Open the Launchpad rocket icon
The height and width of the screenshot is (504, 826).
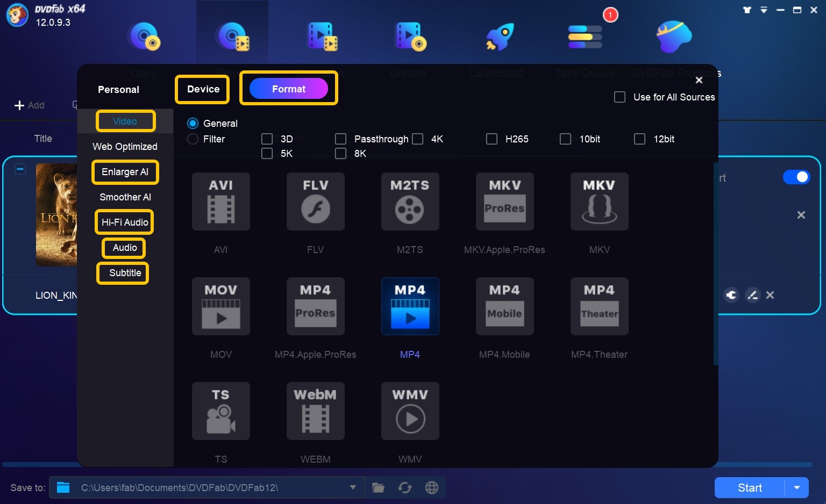point(500,37)
